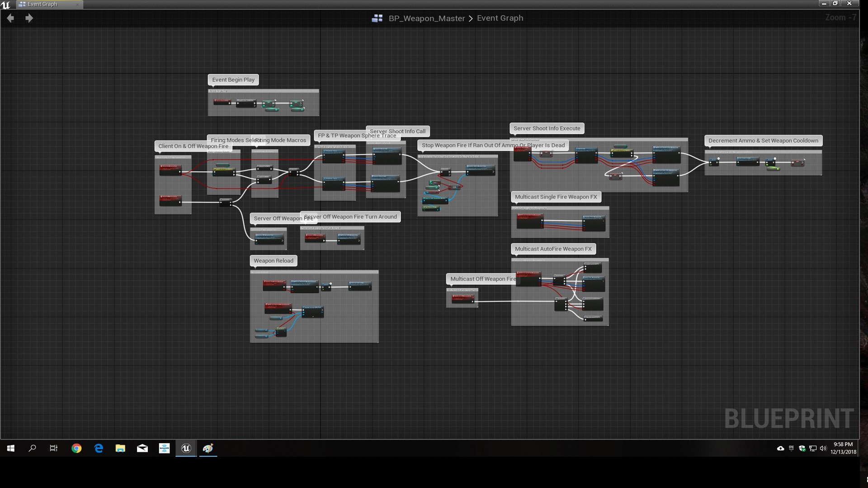This screenshot has height=488, width=868.
Task: Click the yellow node inside Firing Modes Select
Action: (225, 171)
